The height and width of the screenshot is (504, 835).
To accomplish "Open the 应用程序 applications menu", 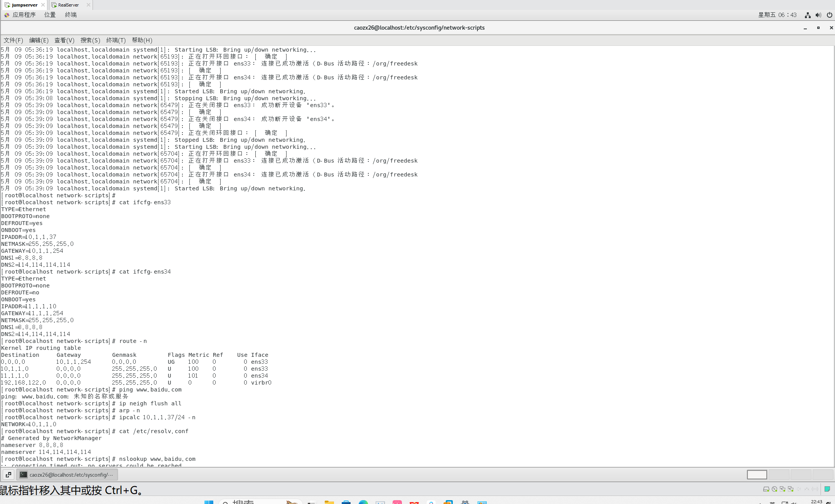I will click(24, 15).
